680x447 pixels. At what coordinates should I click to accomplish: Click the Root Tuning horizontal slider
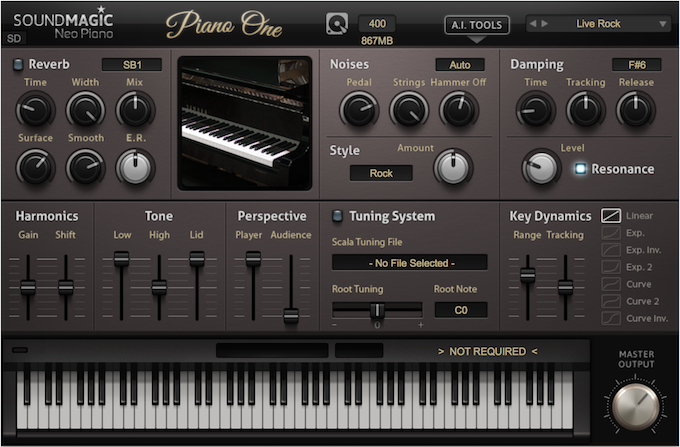point(377,310)
